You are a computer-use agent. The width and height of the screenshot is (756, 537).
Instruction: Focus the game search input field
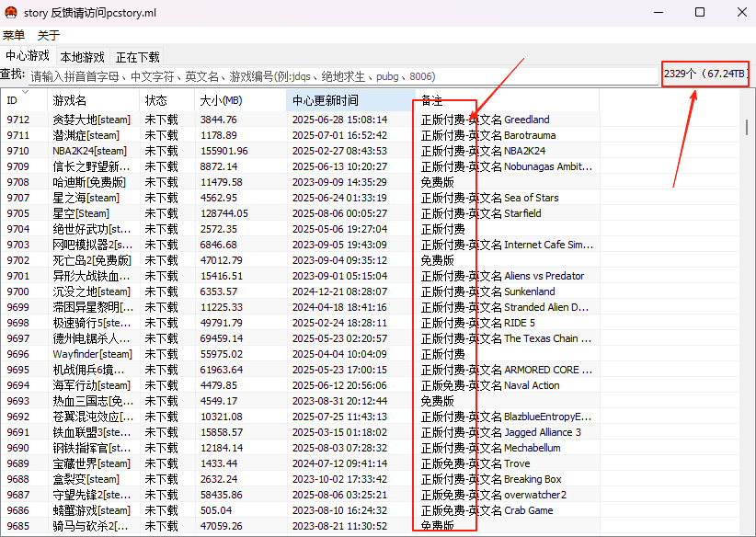pyautogui.click(x=343, y=76)
